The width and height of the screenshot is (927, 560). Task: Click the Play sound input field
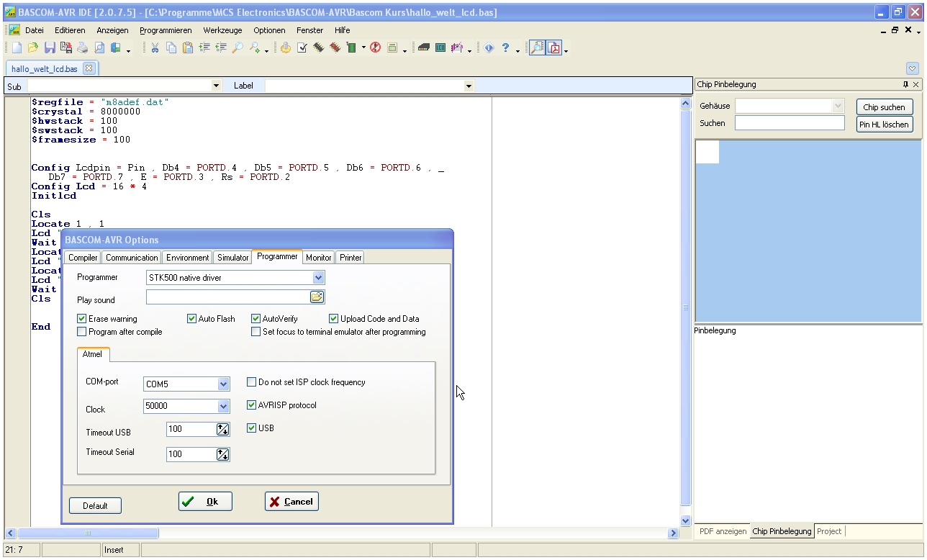tap(228, 297)
